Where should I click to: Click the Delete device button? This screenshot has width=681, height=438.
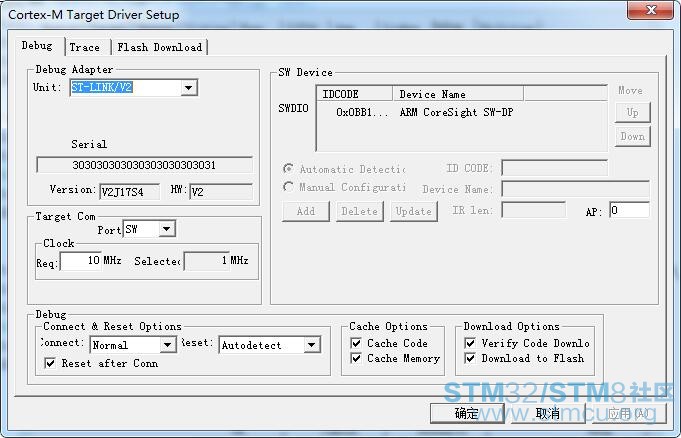360,211
